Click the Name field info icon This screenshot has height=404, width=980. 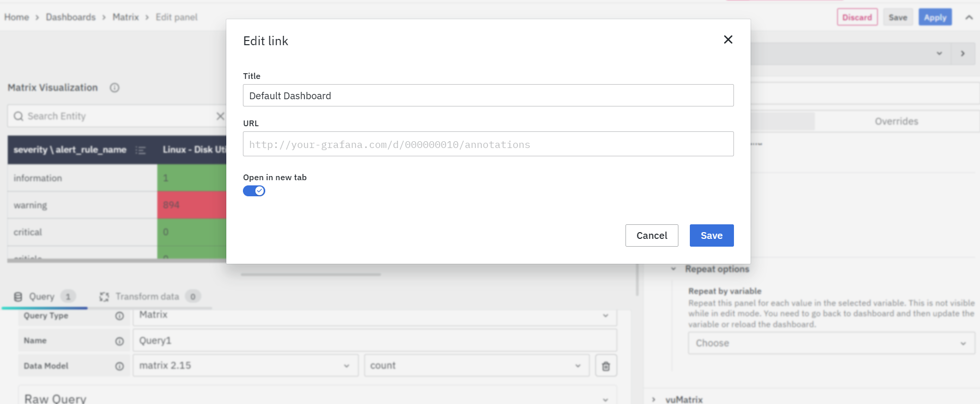click(119, 341)
